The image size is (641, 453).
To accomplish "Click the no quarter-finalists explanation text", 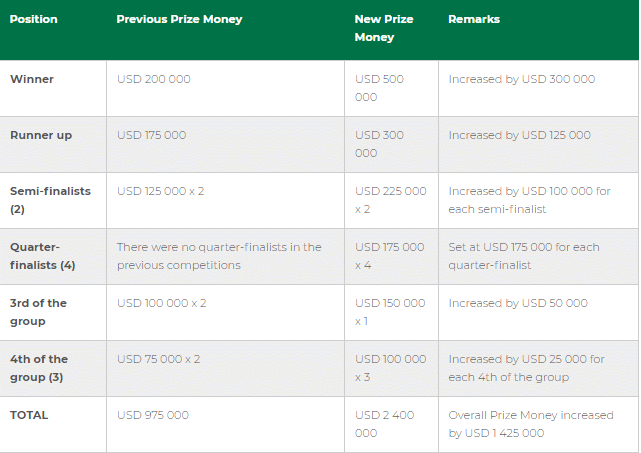I will [219, 256].
